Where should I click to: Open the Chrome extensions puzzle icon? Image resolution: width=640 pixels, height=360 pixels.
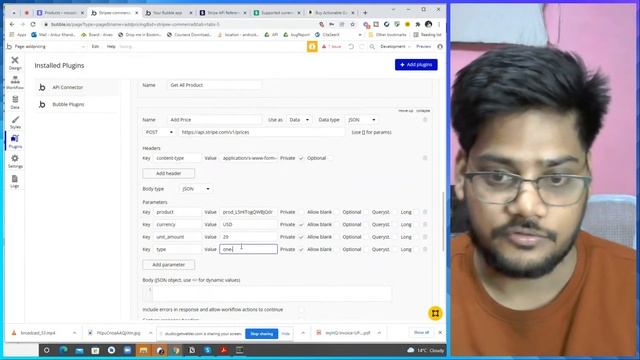(417, 24)
